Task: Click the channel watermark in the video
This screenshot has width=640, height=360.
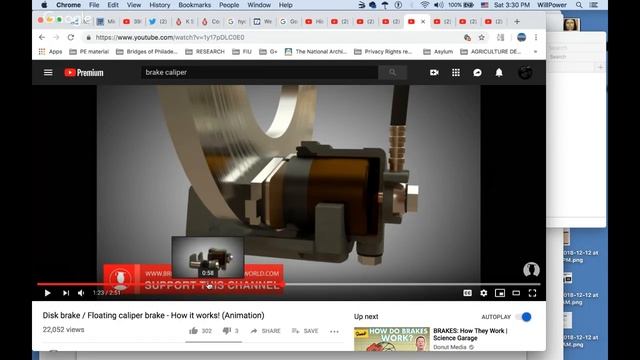Action: (x=531, y=270)
